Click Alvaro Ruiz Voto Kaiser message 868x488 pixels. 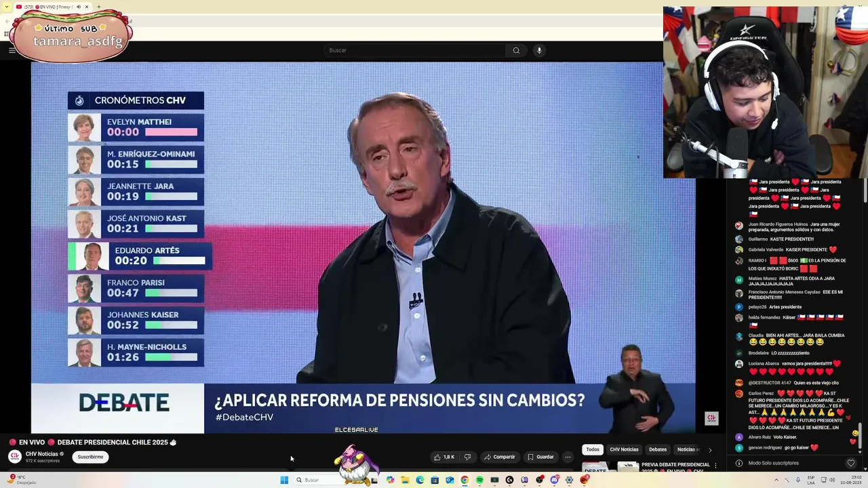(772, 437)
